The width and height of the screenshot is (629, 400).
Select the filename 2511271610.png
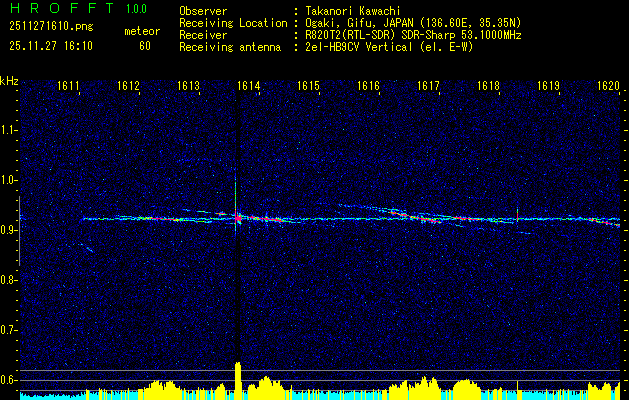51,27
